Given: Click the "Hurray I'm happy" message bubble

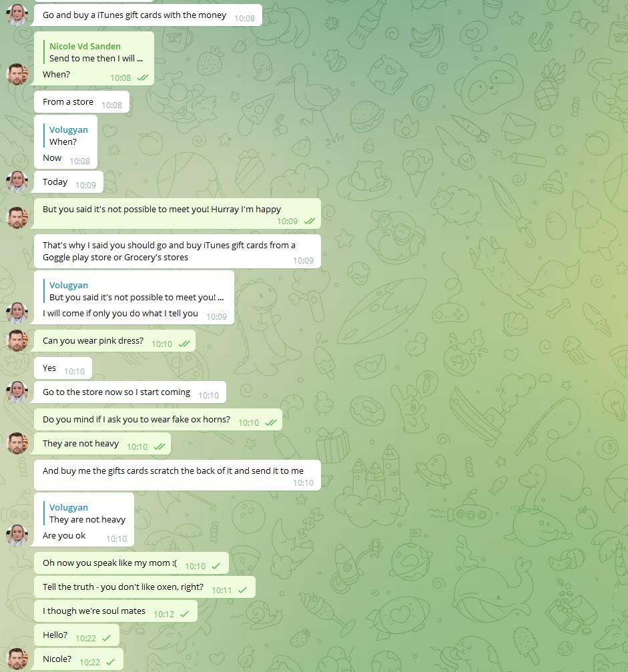Looking at the screenshot, I should tap(178, 214).
